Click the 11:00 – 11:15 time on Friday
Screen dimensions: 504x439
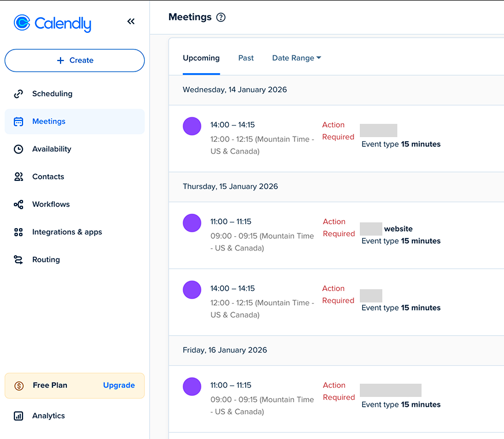click(231, 385)
